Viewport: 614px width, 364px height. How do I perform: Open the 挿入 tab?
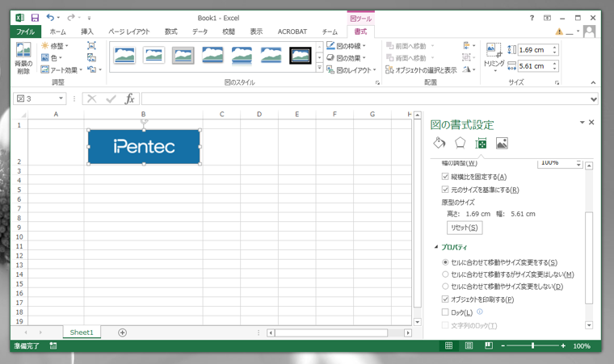pyautogui.click(x=87, y=31)
